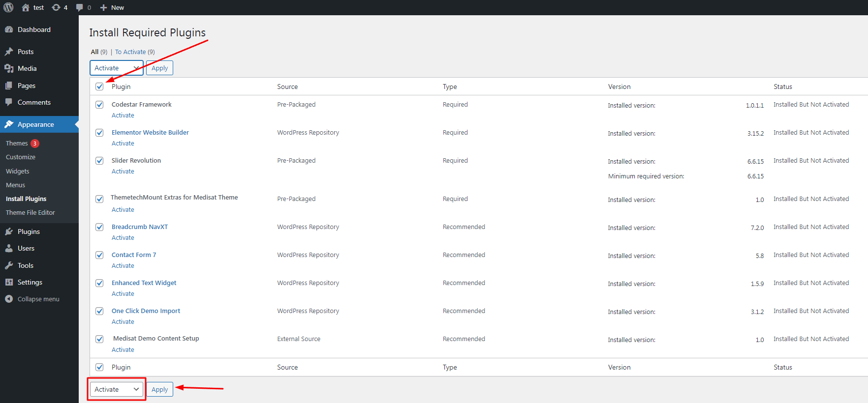
Task: Open the top bulk action Activate dropdown
Action: (x=116, y=68)
